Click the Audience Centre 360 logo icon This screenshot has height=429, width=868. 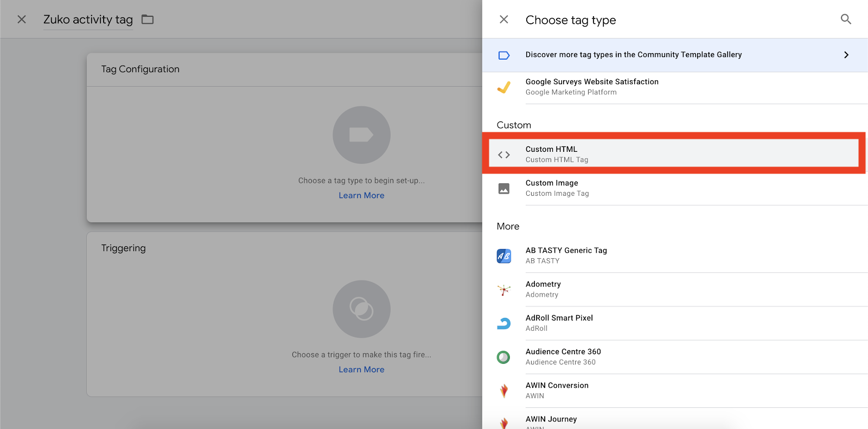504,357
